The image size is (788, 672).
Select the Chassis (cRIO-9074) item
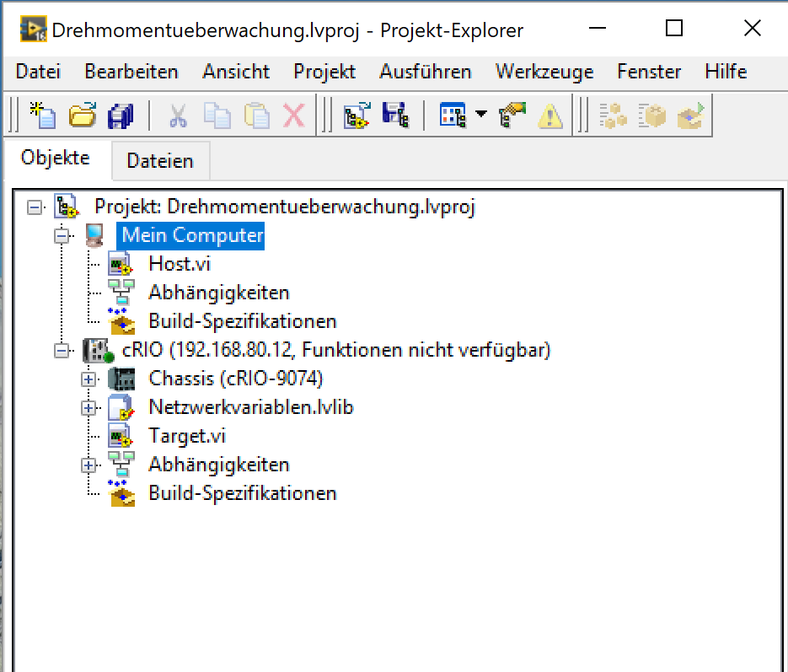click(x=236, y=379)
